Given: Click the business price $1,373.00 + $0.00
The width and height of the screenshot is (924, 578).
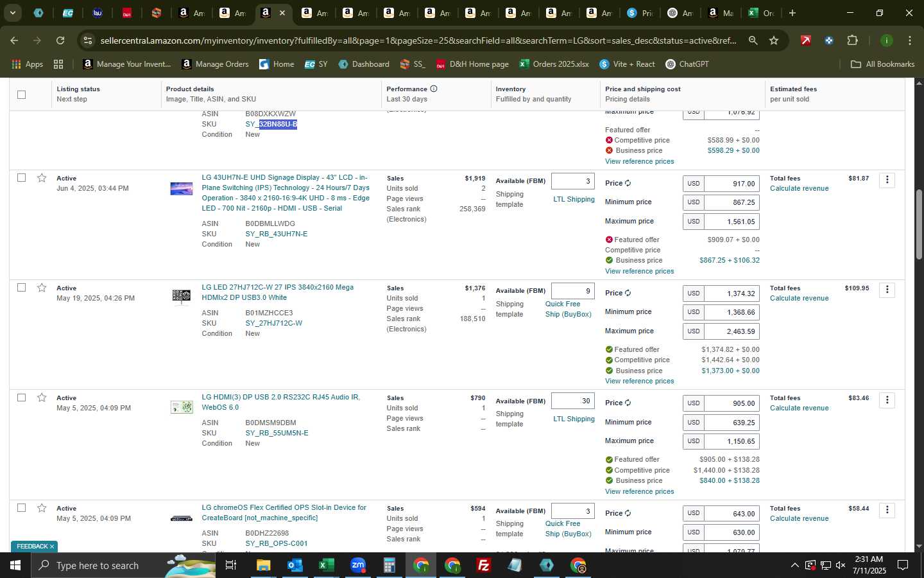Looking at the screenshot, I should (x=730, y=371).
